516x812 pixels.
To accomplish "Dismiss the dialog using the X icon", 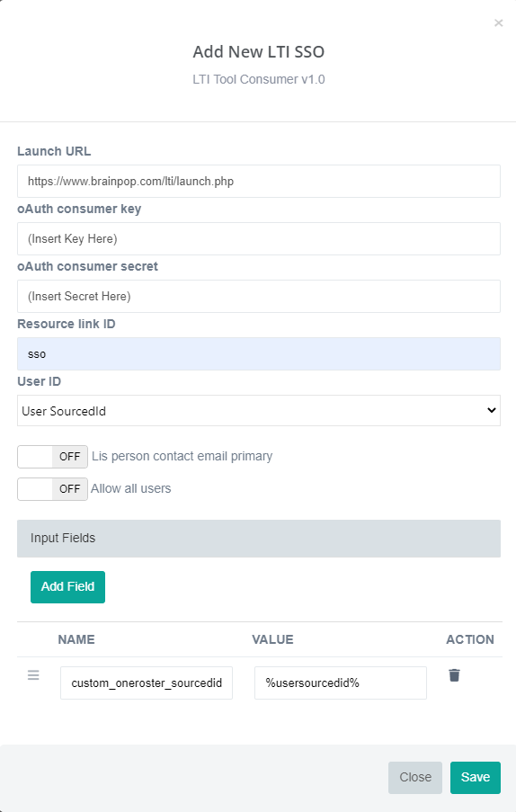I will click(x=498, y=22).
